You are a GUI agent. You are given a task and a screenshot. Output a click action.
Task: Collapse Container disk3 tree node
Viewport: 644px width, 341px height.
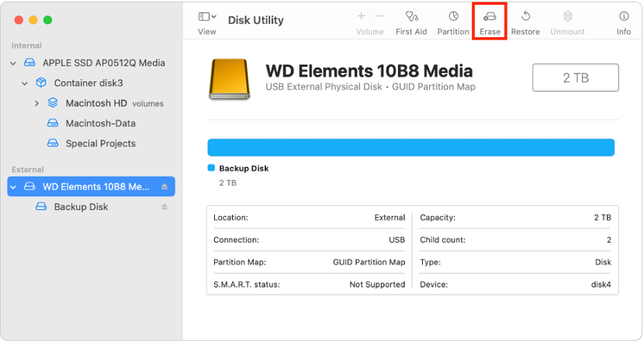click(x=25, y=83)
